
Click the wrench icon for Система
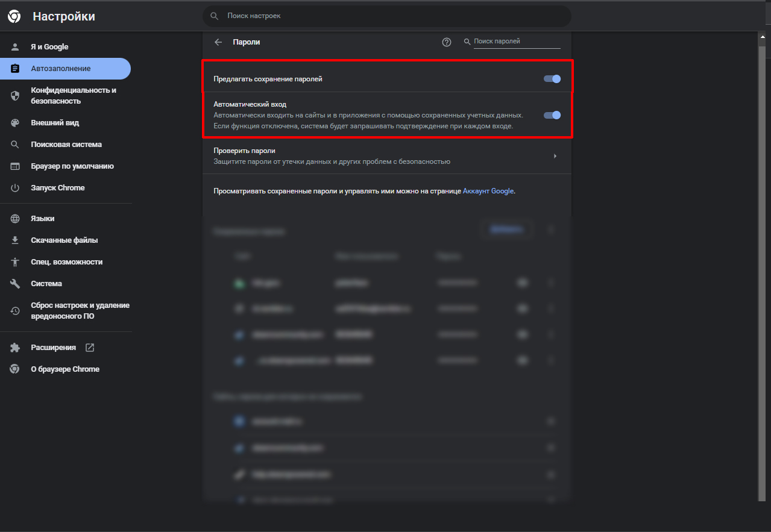click(x=15, y=284)
